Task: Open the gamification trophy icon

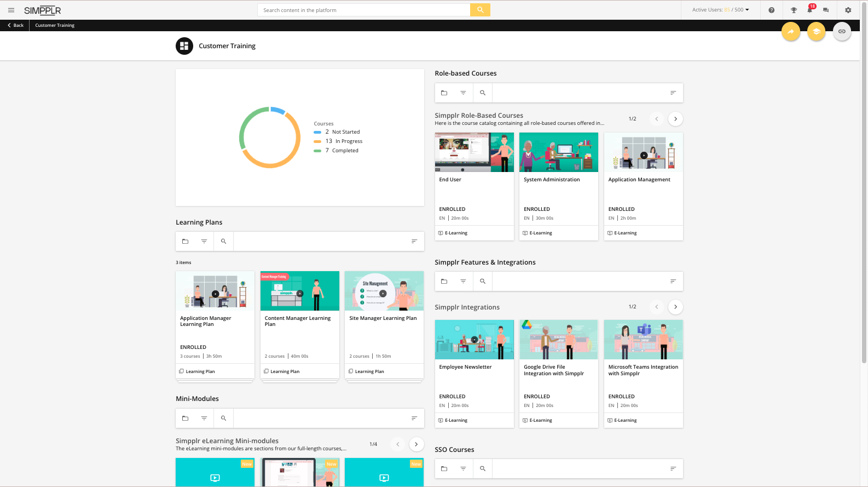Action: point(794,10)
